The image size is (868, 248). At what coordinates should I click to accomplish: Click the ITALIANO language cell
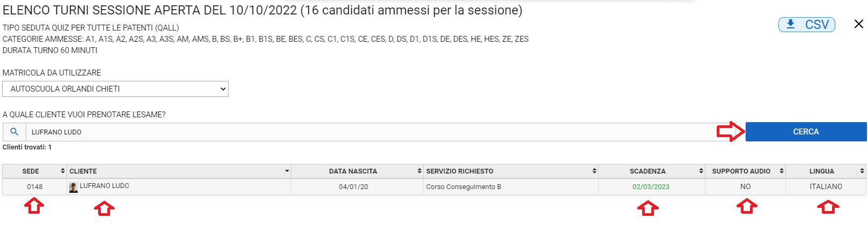826,186
